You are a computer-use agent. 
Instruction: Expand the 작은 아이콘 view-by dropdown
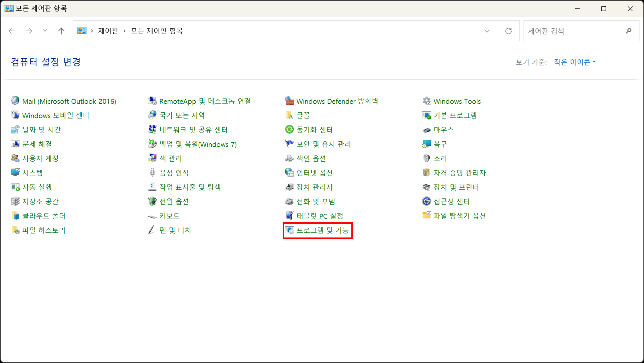tap(575, 62)
